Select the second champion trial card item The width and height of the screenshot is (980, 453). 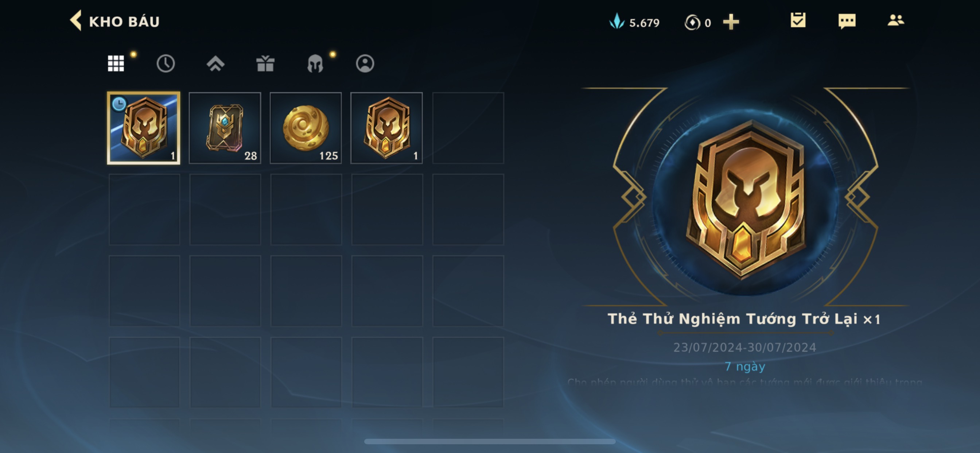(386, 128)
